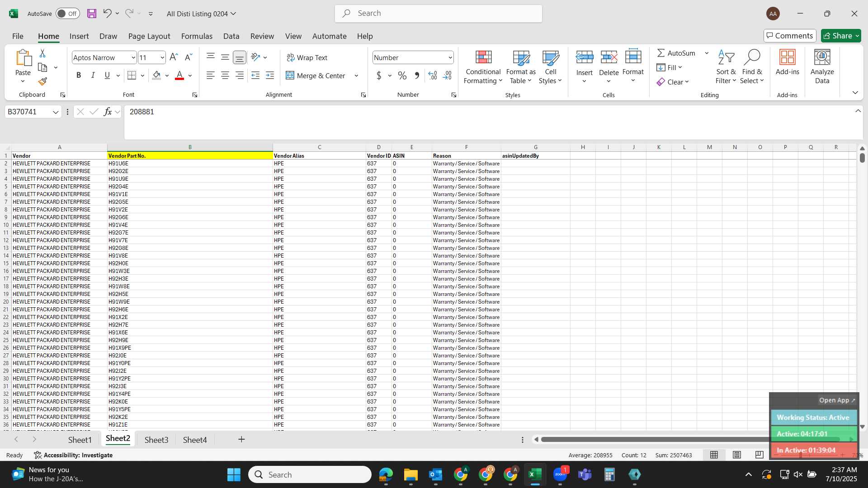This screenshot has width=868, height=488.
Task: Click the Top Align icon
Action: coord(210,57)
